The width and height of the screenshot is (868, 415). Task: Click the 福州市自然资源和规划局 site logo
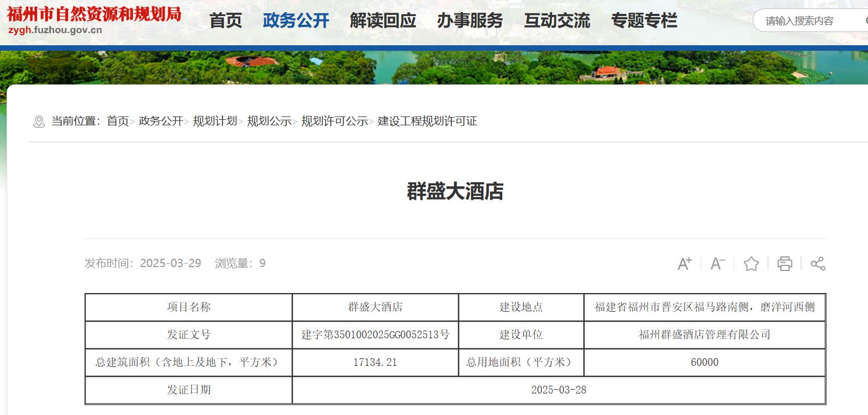94,14
